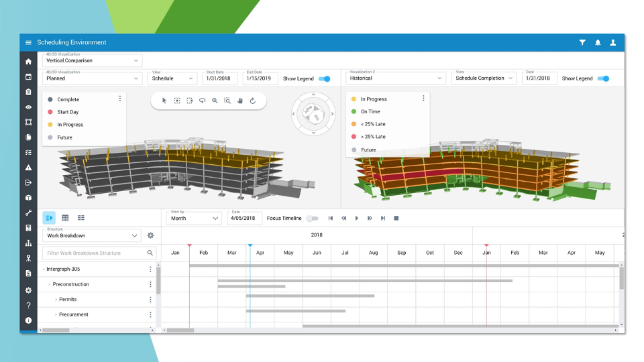
Task: Toggle Show Legend for Planned visualization
Action: [325, 78]
